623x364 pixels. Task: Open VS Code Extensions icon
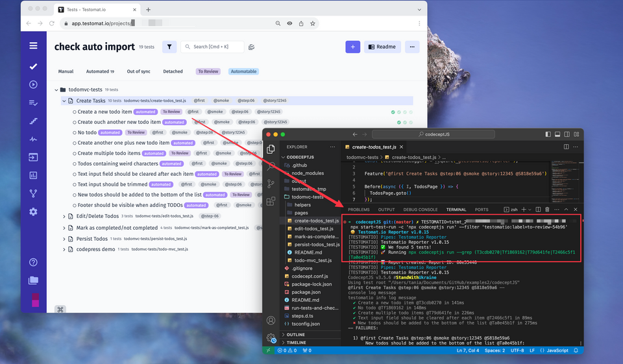tap(271, 201)
